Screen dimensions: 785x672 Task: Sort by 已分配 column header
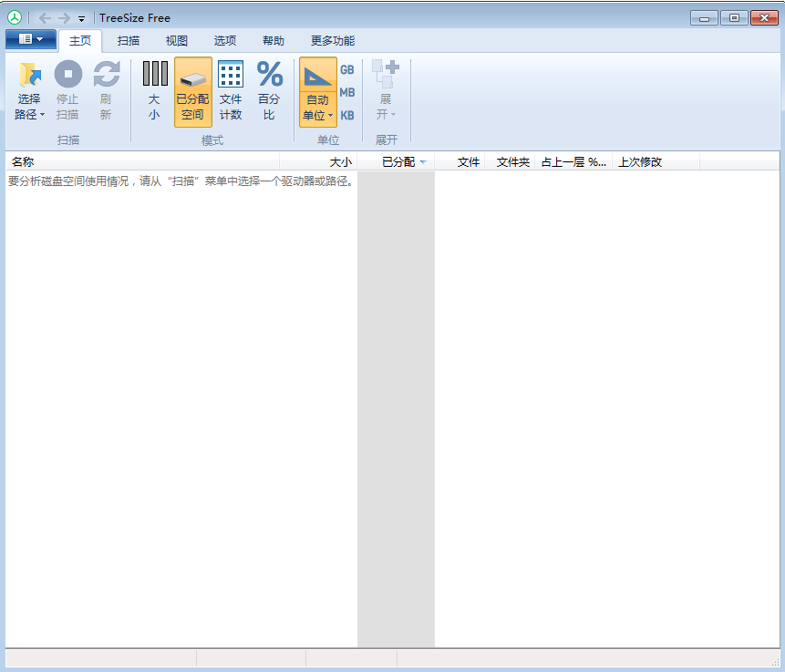[x=398, y=162]
